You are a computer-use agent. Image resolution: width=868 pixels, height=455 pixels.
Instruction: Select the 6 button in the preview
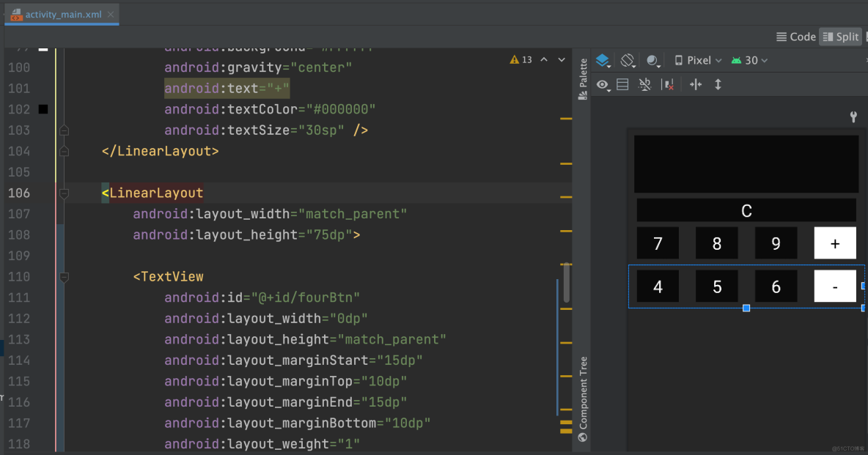coord(776,286)
